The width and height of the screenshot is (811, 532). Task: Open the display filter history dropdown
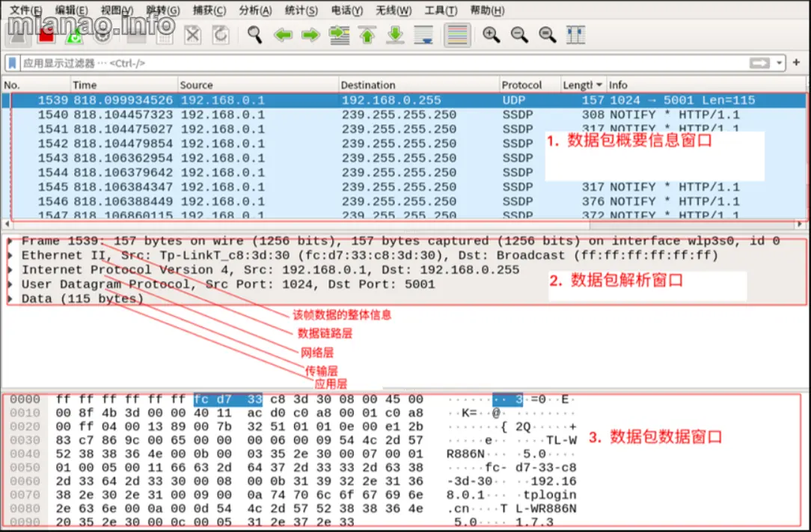click(x=779, y=63)
